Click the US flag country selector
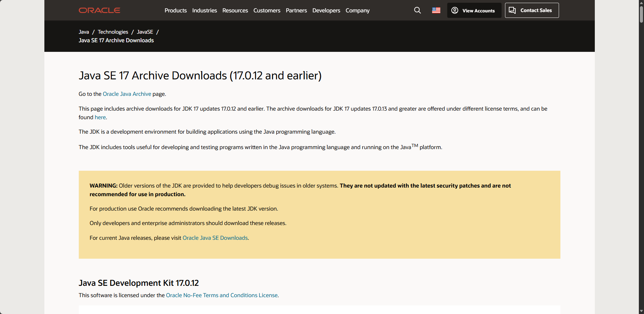This screenshot has width=644, height=314. (x=436, y=10)
